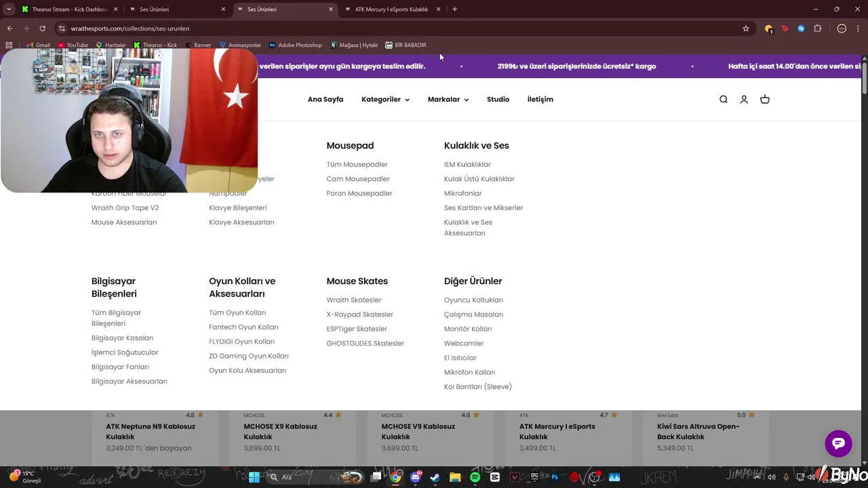Screen dimensions: 868x488
Task: Open the tab search dropdown arrow
Action: pos(9,9)
